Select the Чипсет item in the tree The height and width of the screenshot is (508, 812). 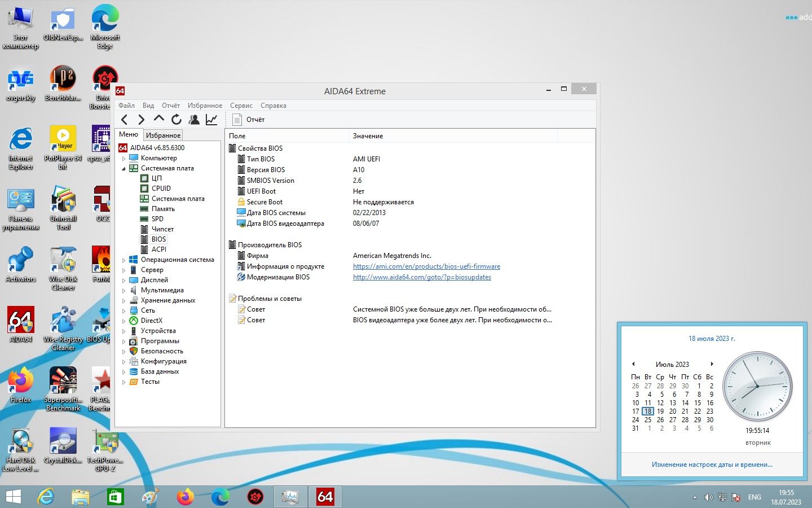pyautogui.click(x=162, y=229)
